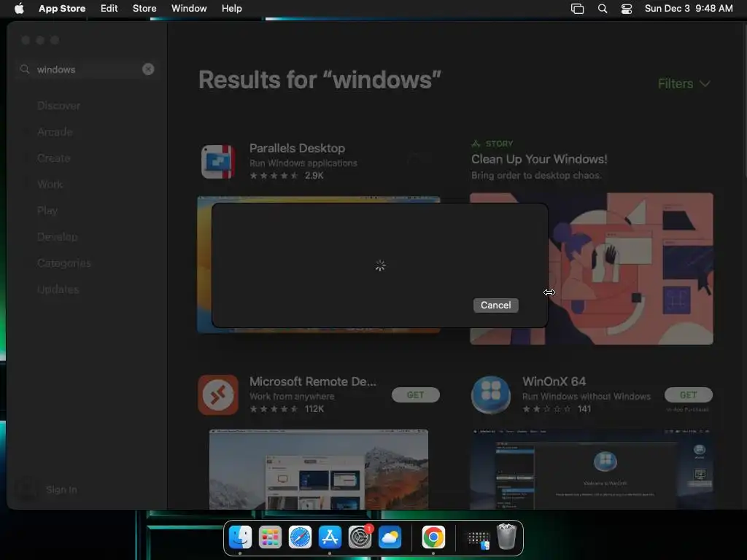
Task: Click the Parallels Desktop star rating
Action: (x=274, y=176)
